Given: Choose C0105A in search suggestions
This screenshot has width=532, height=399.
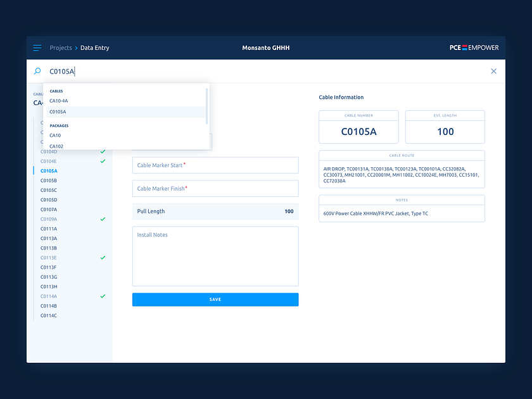Looking at the screenshot, I should pos(126,112).
